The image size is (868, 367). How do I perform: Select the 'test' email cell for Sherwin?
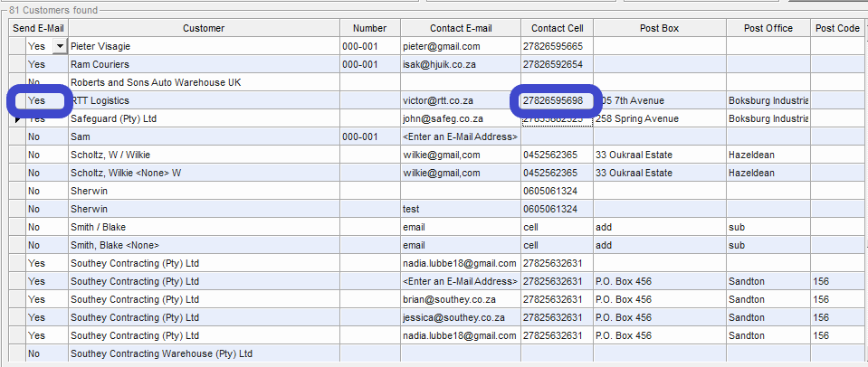point(461,210)
